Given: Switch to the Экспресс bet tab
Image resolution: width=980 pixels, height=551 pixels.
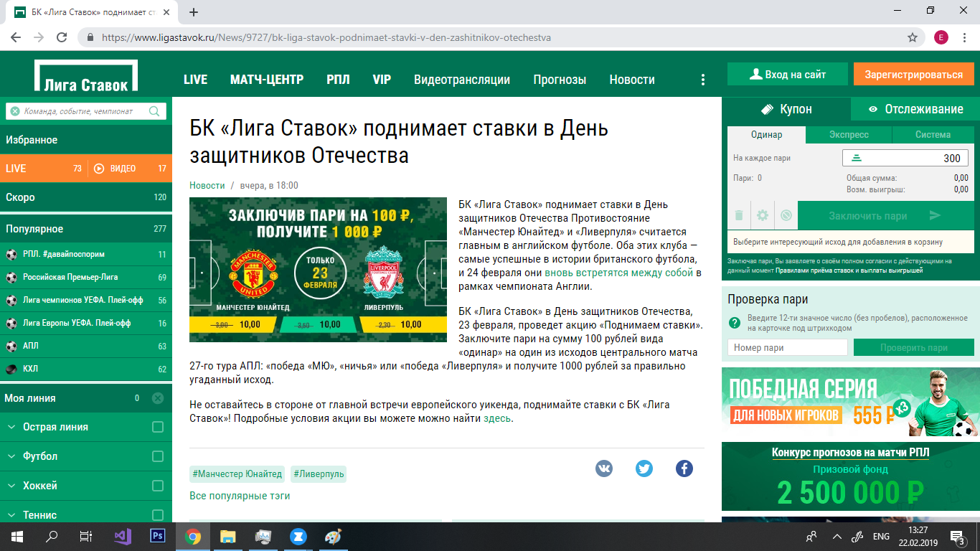Looking at the screenshot, I should pos(849,135).
